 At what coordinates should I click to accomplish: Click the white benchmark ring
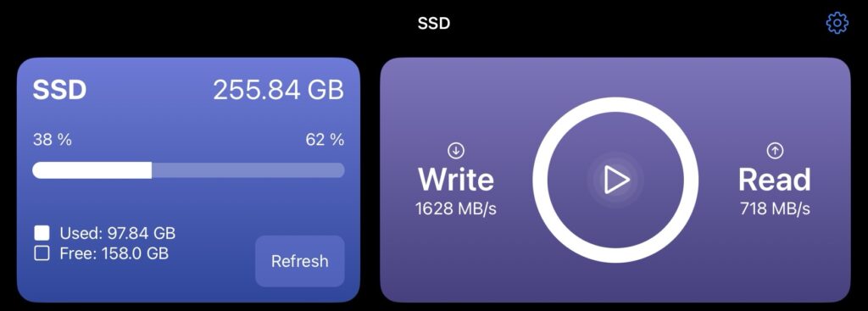click(x=615, y=180)
